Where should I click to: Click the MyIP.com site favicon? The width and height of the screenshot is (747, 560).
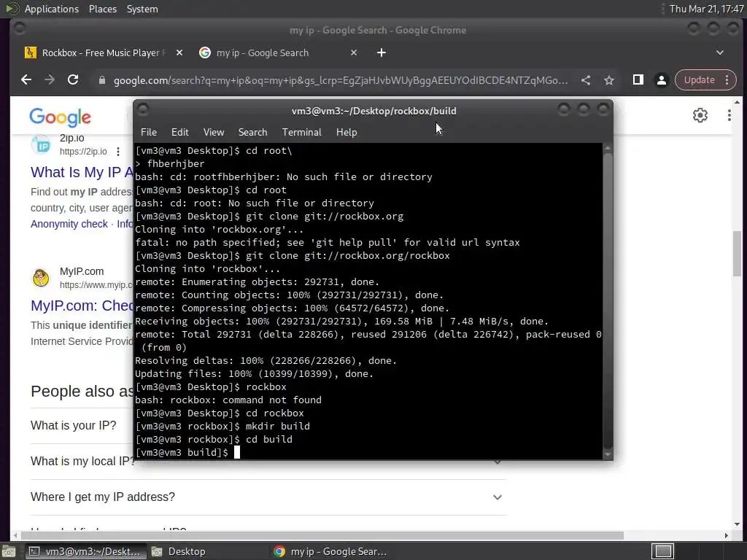click(41, 278)
